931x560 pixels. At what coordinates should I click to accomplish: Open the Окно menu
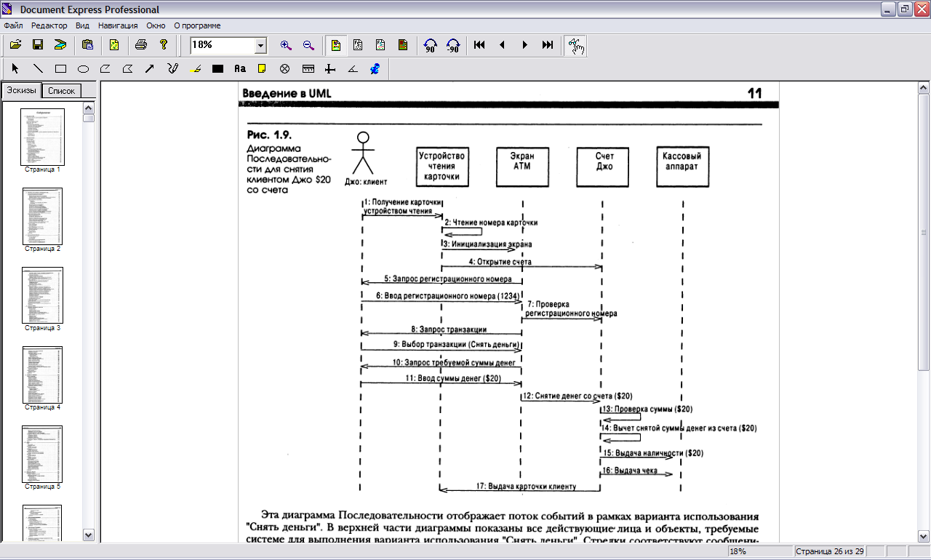(x=156, y=25)
